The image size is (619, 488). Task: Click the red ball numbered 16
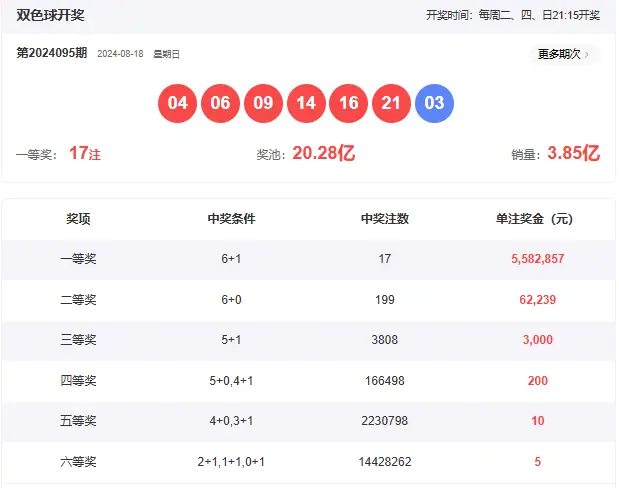(x=349, y=103)
